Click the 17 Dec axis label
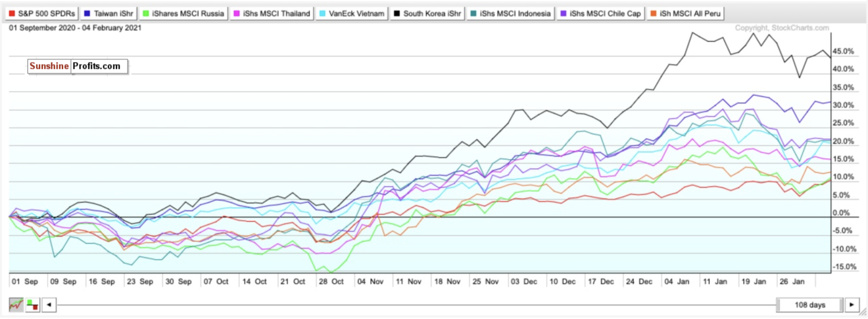The width and height of the screenshot is (868, 319). (601, 282)
